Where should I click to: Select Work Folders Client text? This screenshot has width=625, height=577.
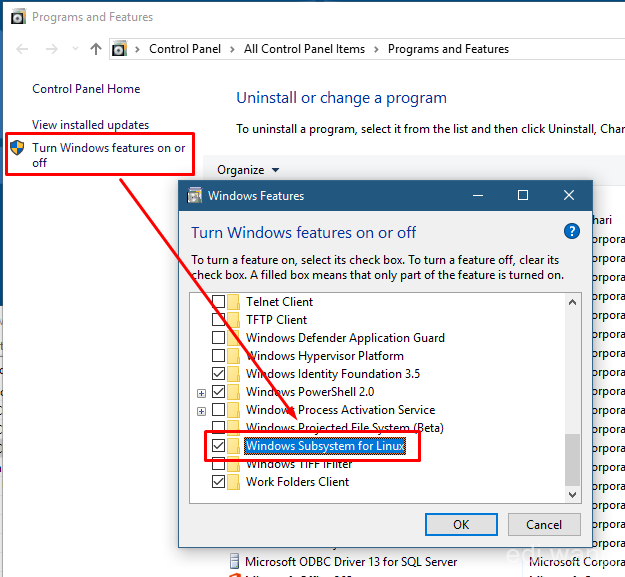(x=297, y=481)
